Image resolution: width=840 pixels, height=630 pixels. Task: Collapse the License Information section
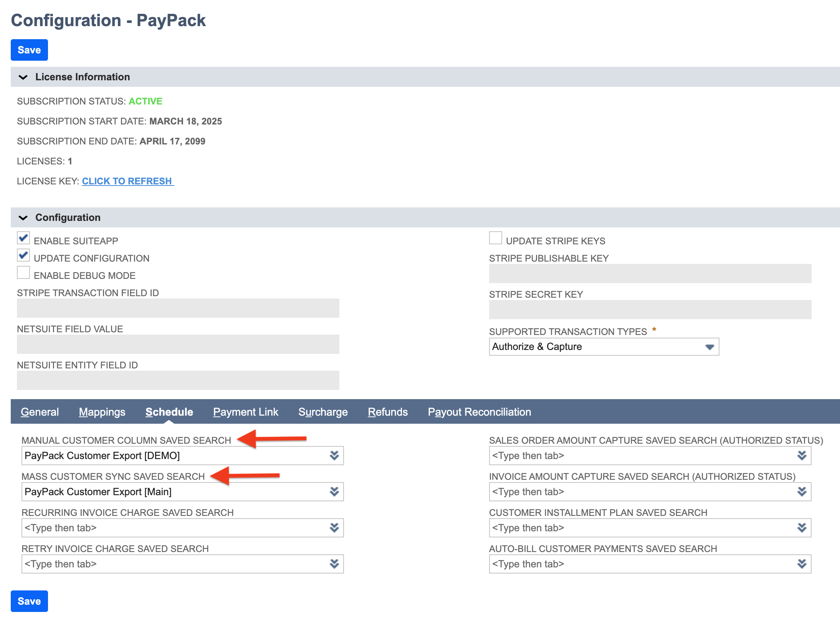click(23, 77)
